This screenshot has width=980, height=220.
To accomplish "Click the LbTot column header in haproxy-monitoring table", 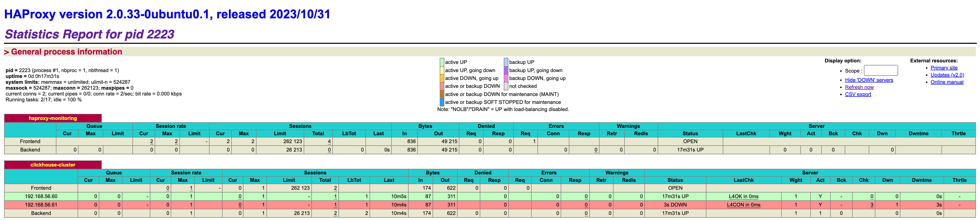I will point(349,133).
